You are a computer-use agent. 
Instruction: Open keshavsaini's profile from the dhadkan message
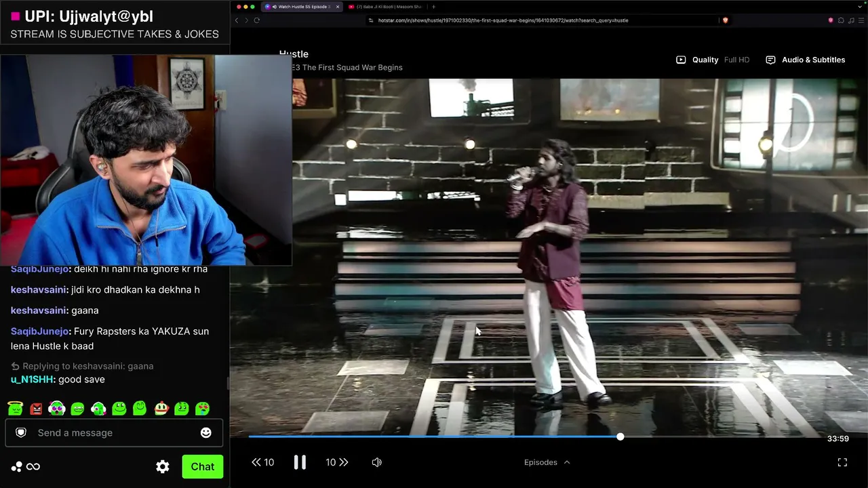(39, 289)
